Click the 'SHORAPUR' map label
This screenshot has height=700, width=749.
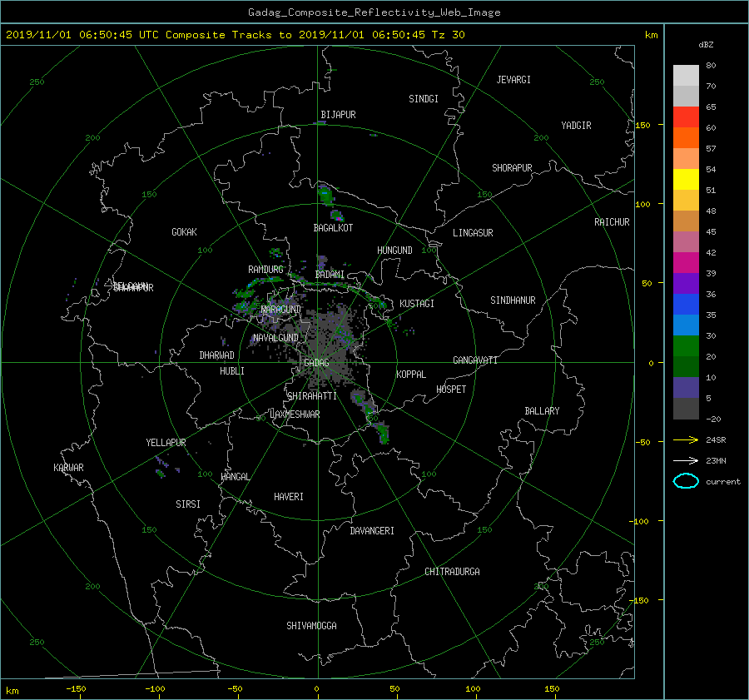512,168
